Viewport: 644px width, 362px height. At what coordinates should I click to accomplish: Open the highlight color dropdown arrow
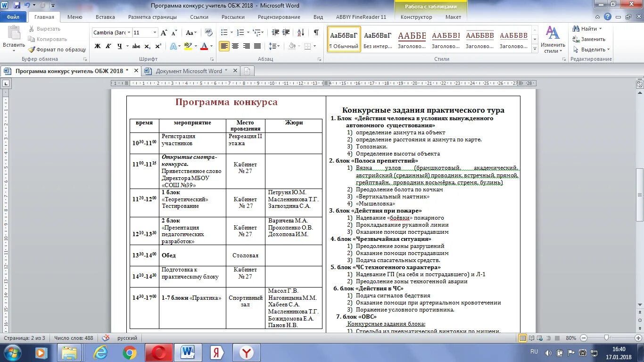(195, 46)
